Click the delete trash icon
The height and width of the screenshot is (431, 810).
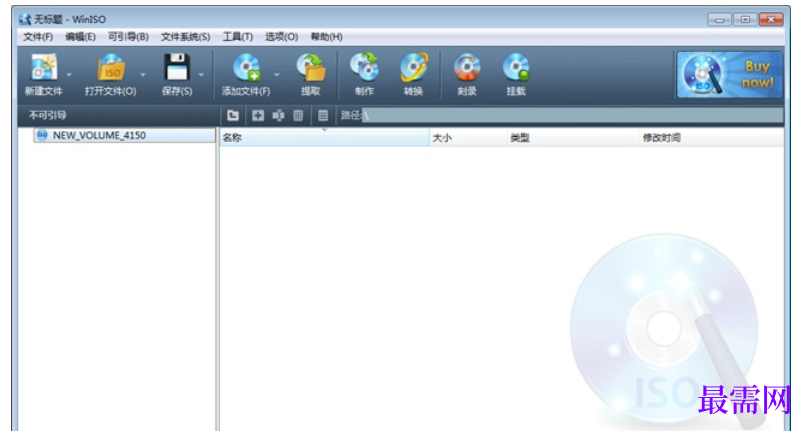[298, 115]
